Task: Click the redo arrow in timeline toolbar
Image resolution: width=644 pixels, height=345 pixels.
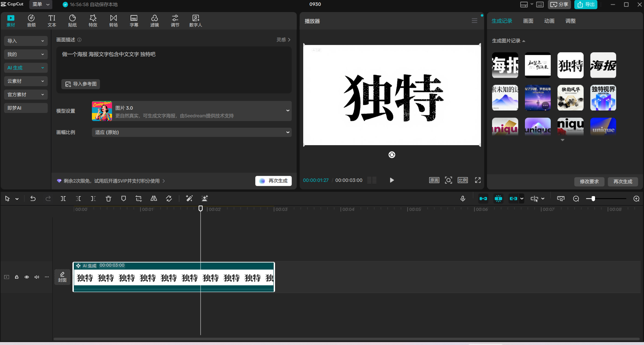Action: pyautogui.click(x=48, y=198)
